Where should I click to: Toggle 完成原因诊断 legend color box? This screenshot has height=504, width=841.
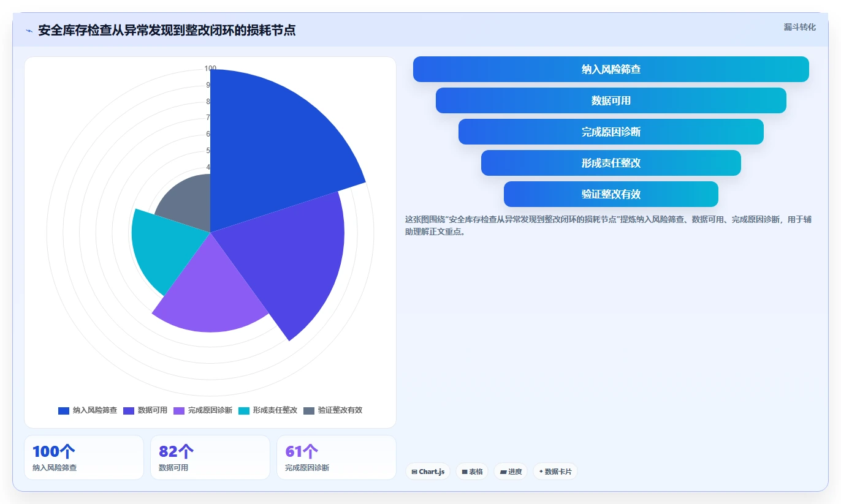pyautogui.click(x=179, y=410)
